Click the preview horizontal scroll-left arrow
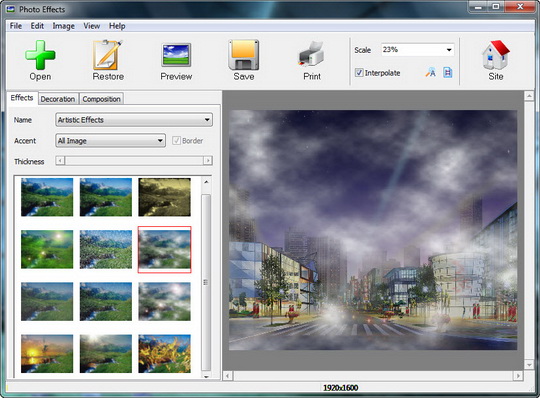The image size is (540, 398). coord(228,375)
